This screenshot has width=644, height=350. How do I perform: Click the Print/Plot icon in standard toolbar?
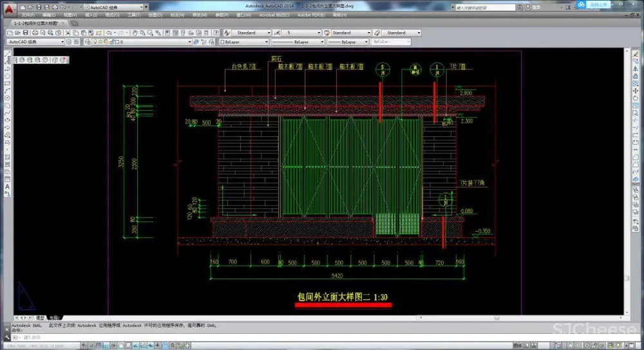click(x=34, y=33)
